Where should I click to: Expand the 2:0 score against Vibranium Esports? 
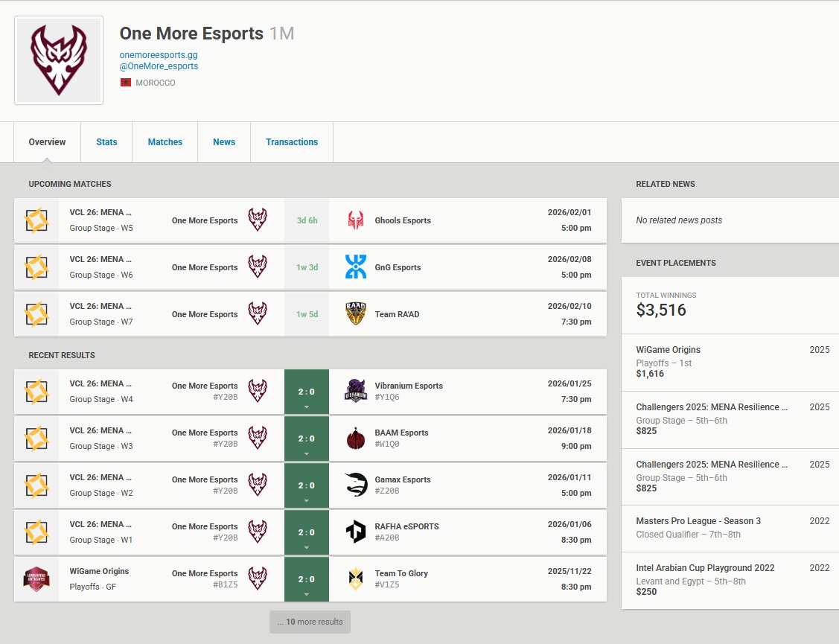click(306, 390)
